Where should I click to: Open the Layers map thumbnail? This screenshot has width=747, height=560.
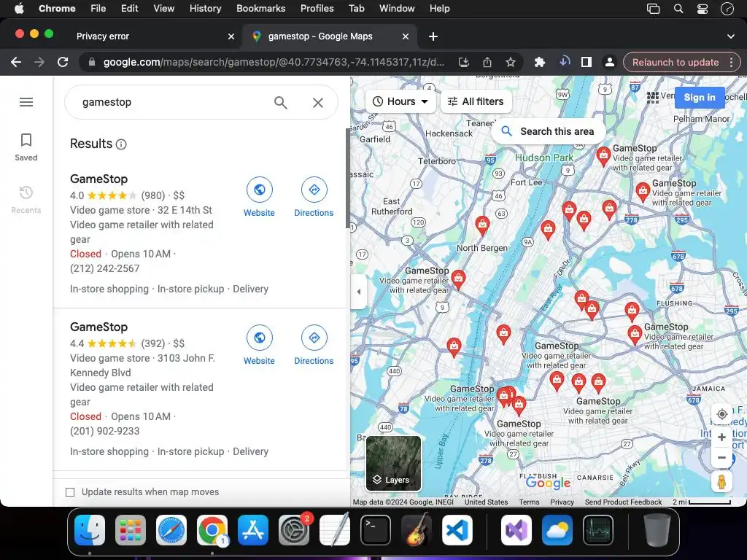click(x=393, y=463)
